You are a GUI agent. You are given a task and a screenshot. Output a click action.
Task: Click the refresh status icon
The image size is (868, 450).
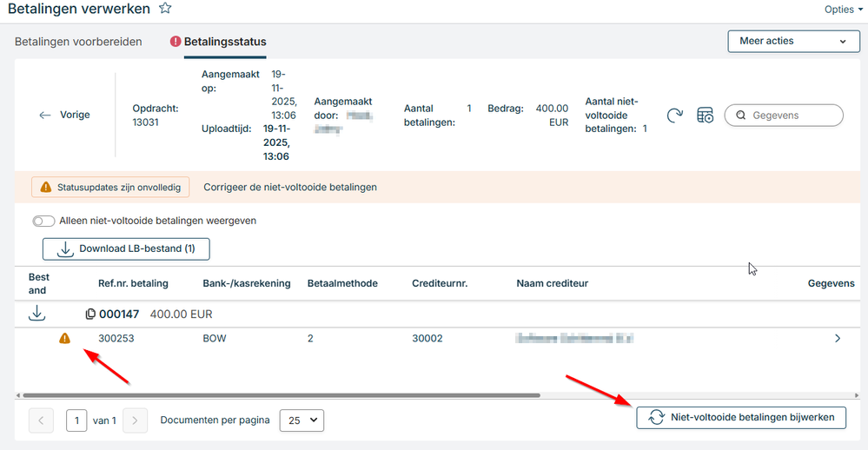675,116
